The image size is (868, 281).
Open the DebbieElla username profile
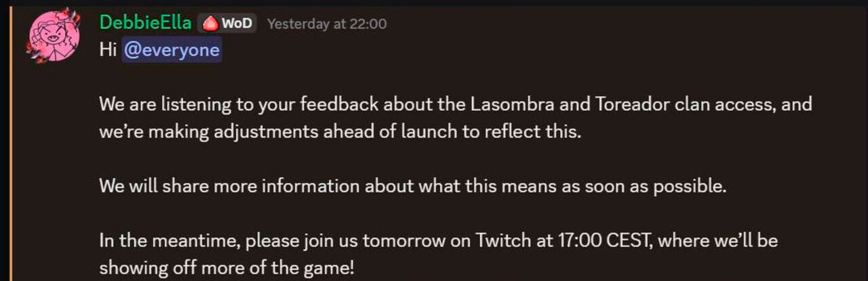[146, 23]
